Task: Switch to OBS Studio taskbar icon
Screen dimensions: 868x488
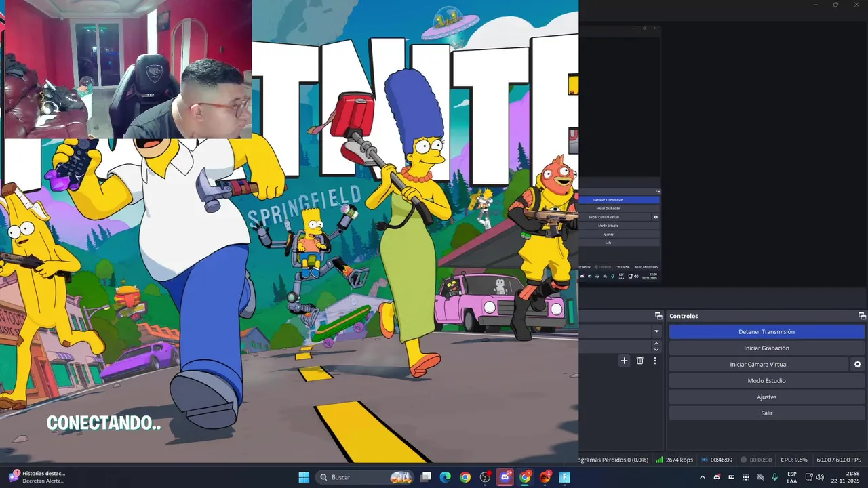Action: (x=485, y=477)
